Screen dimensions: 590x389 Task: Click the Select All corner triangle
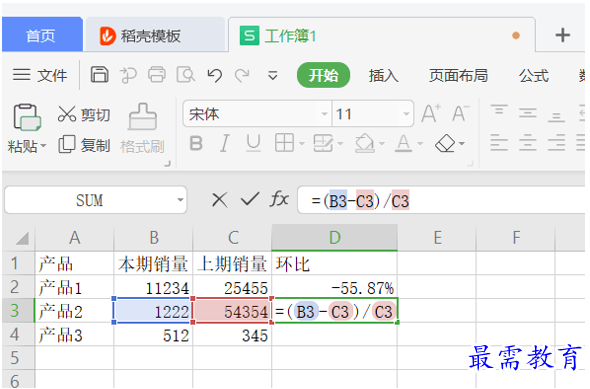tap(22, 239)
